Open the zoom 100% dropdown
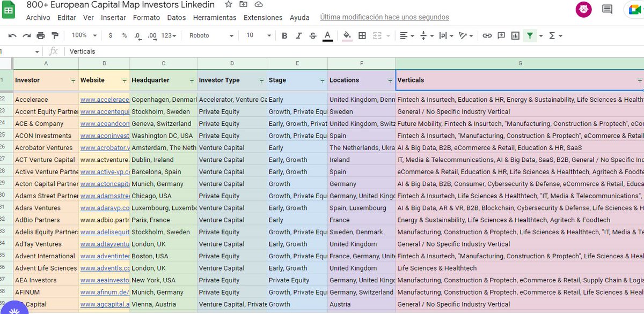The width and height of the screenshot is (644, 314). tap(84, 35)
